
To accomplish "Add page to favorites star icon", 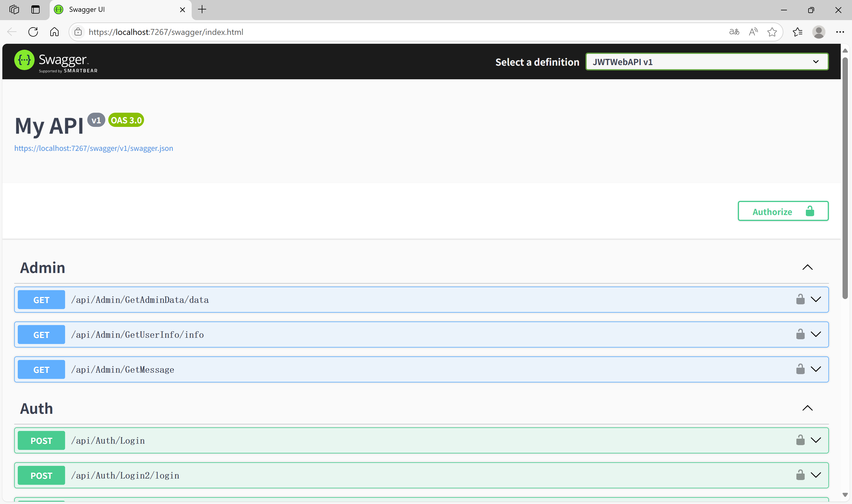I will pos(772,32).
